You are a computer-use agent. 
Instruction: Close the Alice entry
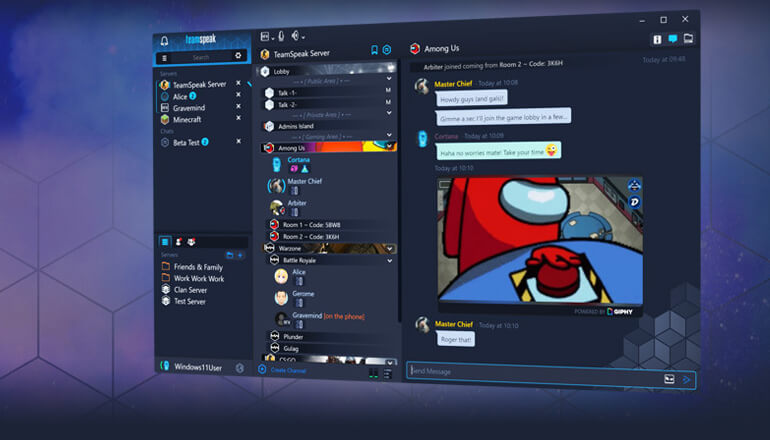pos(238,94)
